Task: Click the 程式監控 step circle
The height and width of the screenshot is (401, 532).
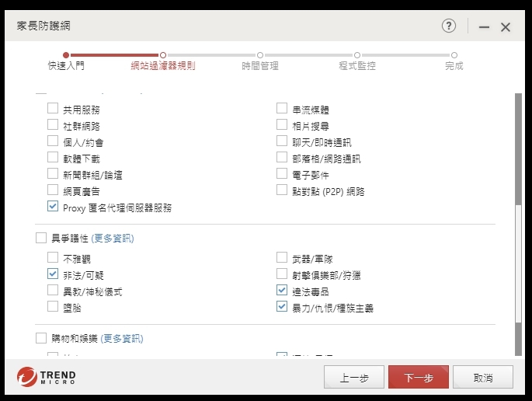Action: click(357, 55)
